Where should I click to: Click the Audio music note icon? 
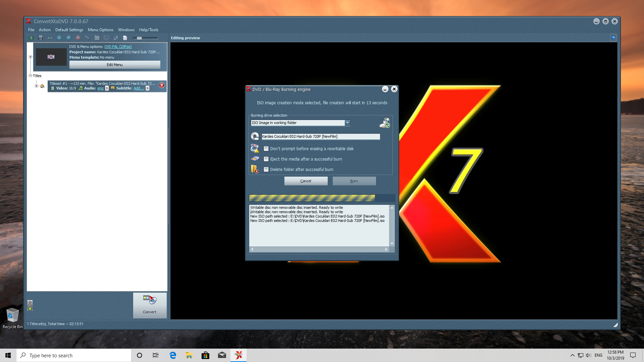80,88
